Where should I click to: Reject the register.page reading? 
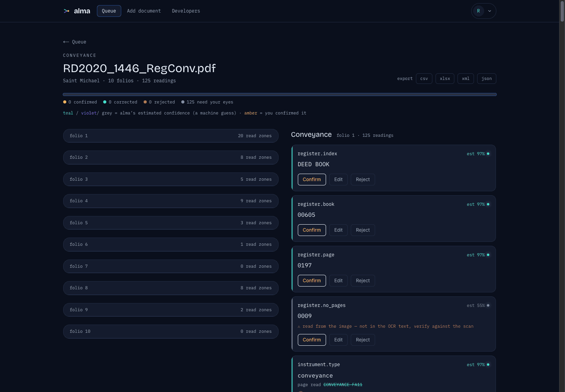click(x=363, y=281)
